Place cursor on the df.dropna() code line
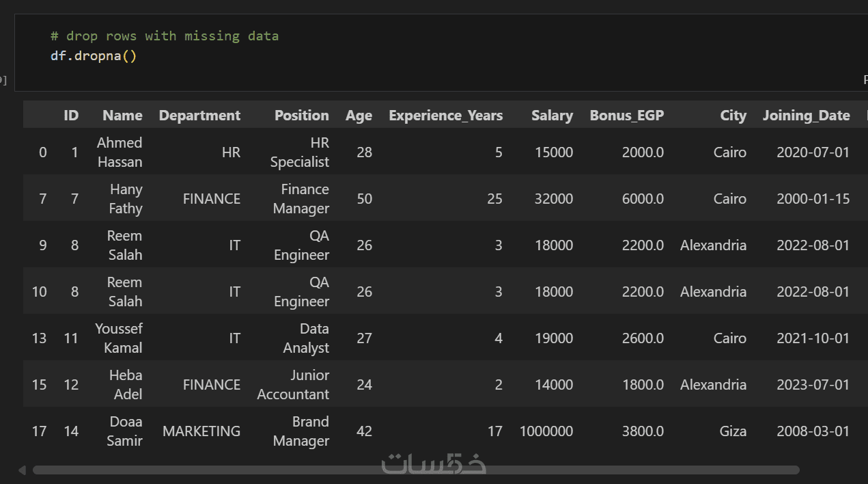 (94, 55)
